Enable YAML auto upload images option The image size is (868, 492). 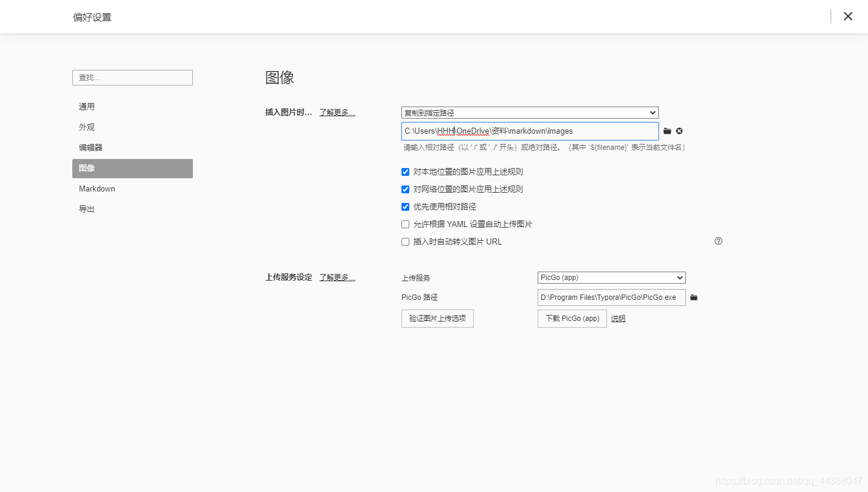[405, 224]
